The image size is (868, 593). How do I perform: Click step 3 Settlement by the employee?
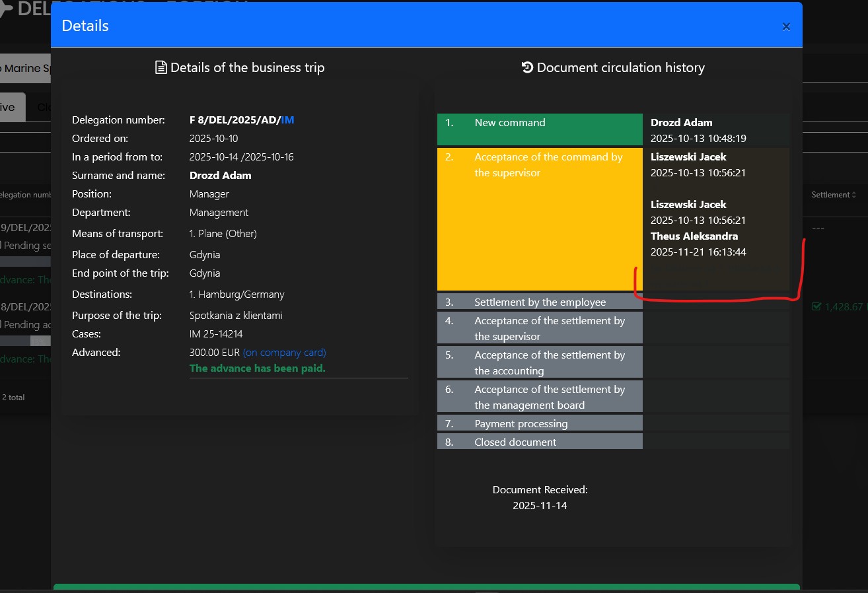click(539, 302)
